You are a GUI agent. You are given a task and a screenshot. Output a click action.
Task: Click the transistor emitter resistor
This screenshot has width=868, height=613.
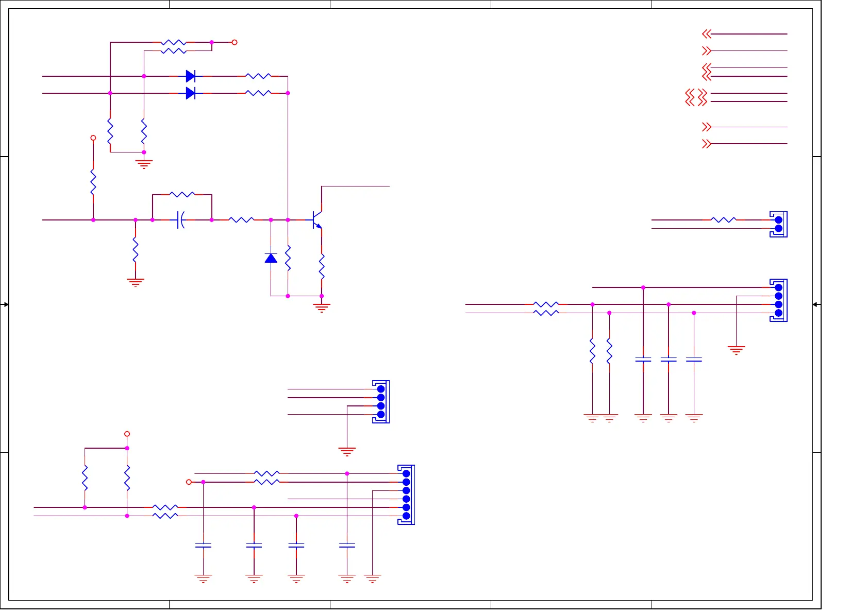[x=322, y=266]
